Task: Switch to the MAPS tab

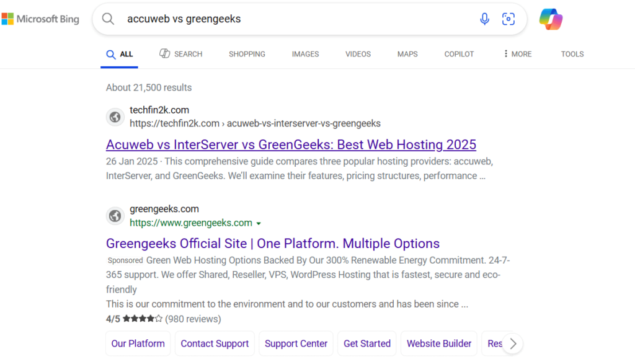Action: click(407, 54)
